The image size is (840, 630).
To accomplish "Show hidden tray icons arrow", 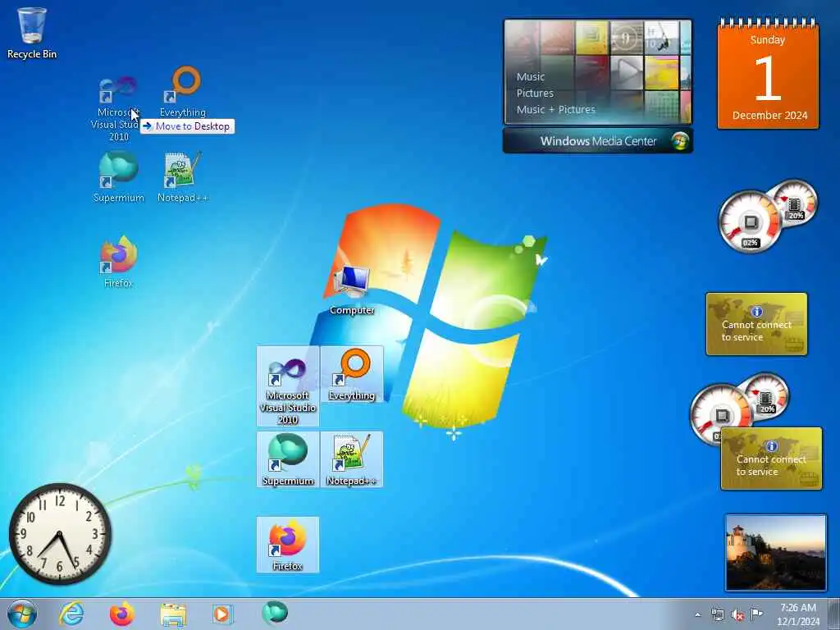I will click(x=697, y=614).
